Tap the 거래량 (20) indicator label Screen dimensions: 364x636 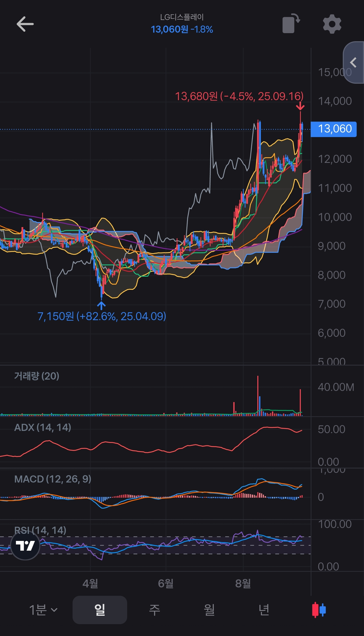(x=37, y=376)
